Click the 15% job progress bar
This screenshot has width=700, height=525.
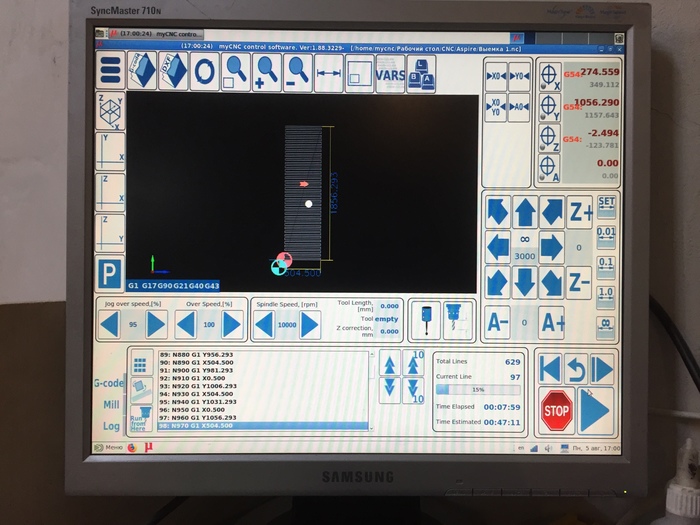click(x=477, y=390)
